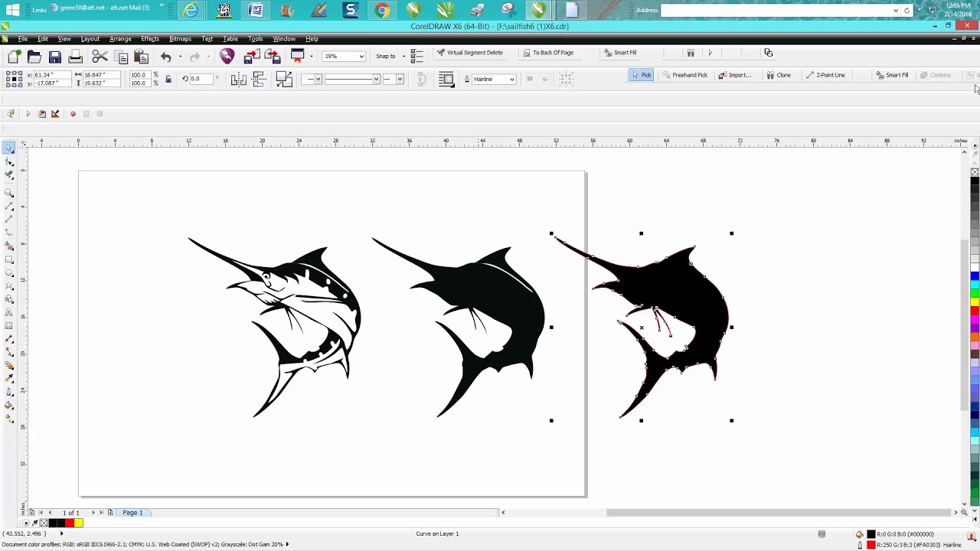
Task: Toggle the lock ratio padlock
Action: (x=168, y=79)
